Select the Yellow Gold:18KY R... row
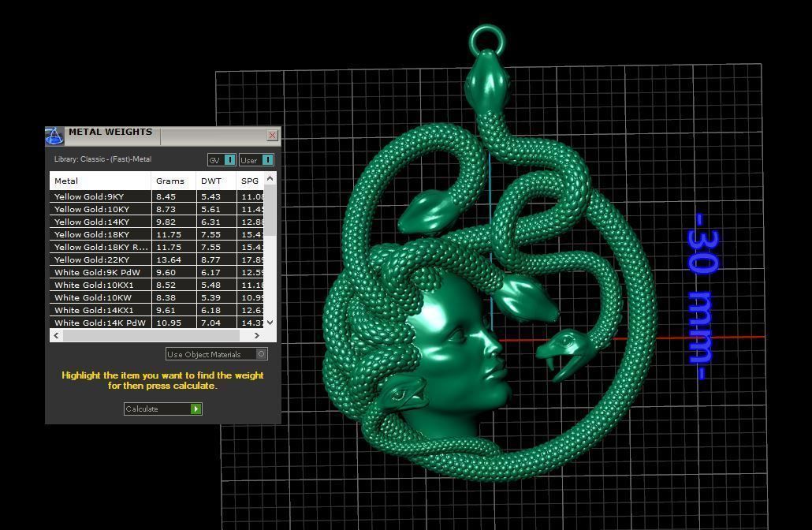 (x=157, y=247)
